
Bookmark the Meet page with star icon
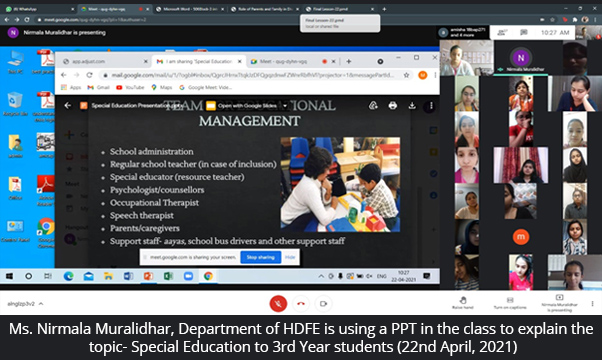pos(552,20)
